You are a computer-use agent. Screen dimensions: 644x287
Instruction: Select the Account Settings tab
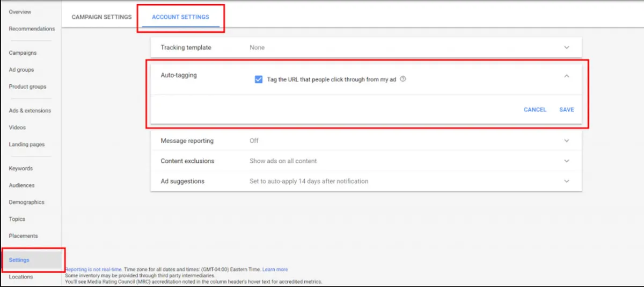[180, 17]
